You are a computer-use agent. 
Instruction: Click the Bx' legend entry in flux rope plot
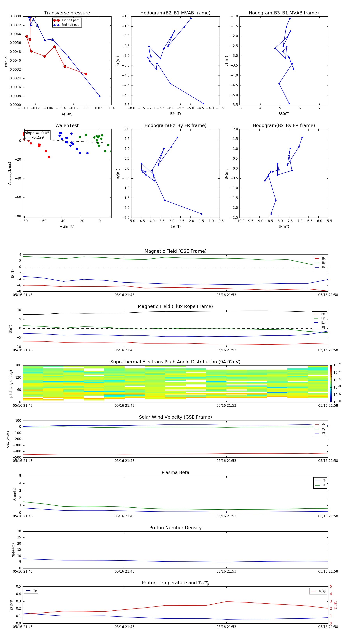pyautogui.click(x=320, y=314)
